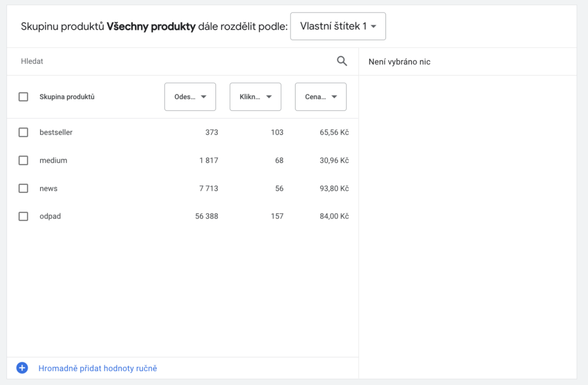Click the 157 clicks value

[277, 216]
